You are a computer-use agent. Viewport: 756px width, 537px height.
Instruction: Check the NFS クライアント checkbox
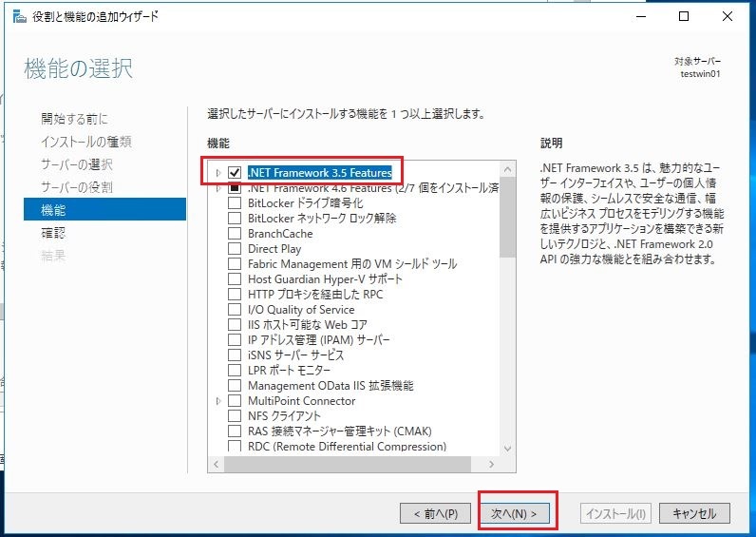[235, 416]
